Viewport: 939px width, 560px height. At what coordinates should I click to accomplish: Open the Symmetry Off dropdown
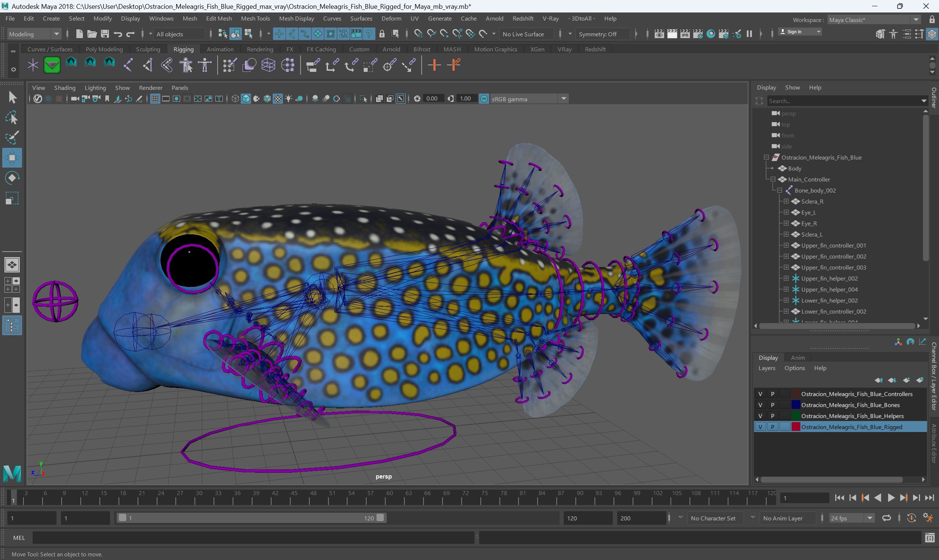pyautogui.click(x=603, y=34)
